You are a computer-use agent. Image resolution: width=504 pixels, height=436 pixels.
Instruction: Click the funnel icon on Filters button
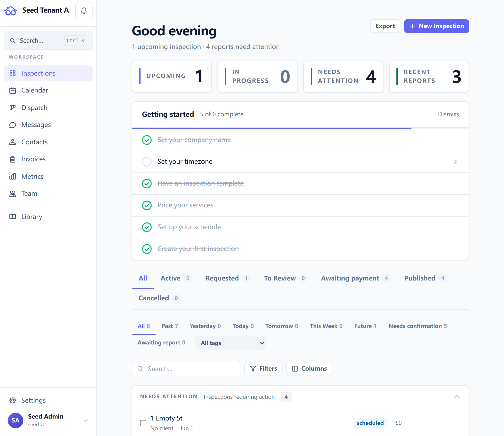[253, 369]
